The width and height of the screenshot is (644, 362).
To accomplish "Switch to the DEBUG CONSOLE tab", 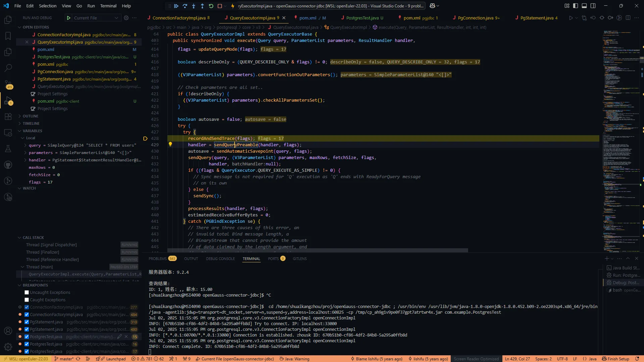I will click(x=220, y=258).
